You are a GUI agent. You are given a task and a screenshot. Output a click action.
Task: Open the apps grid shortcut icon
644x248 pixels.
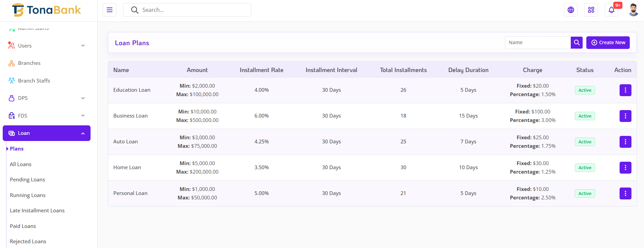tap(591, 10)
